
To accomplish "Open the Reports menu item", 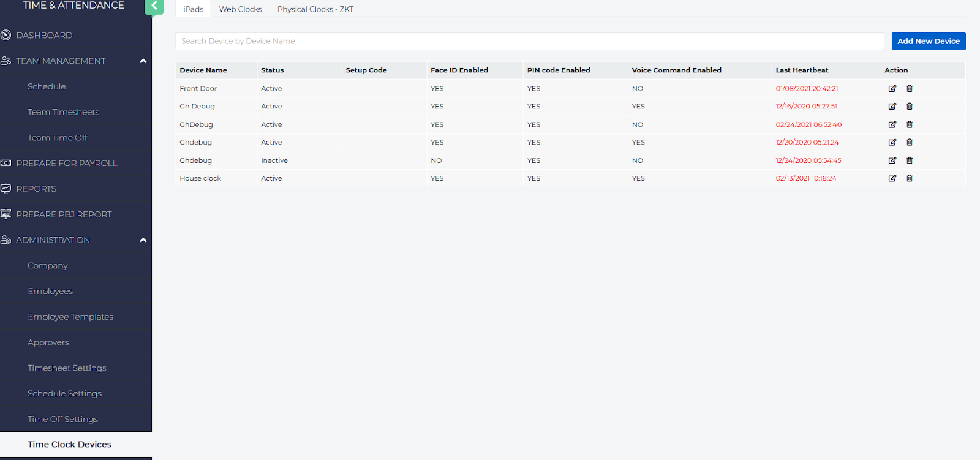I will [36, 189].
